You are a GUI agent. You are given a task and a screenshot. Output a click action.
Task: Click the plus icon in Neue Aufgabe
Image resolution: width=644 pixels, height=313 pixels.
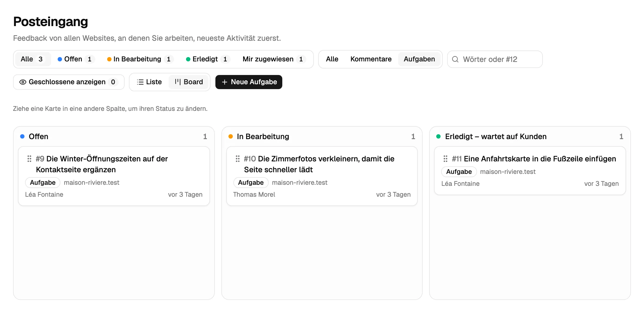pos(224,82)
